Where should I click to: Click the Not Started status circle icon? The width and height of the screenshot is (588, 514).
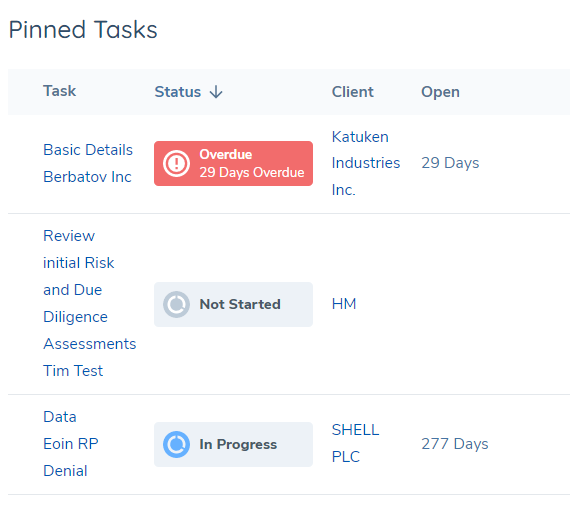pos(176,304)
